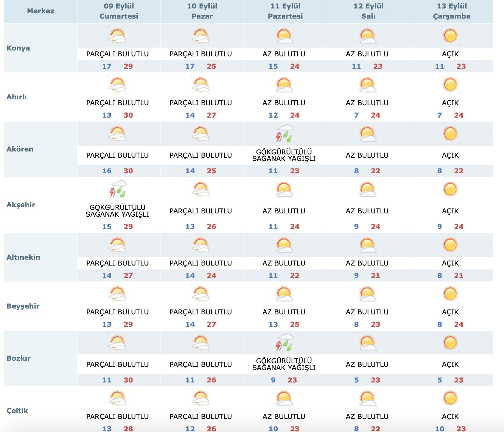Click Konya's 11 Eylül weather icon
The height and width of the screenshot is (432, 504).
click(284, 36)
